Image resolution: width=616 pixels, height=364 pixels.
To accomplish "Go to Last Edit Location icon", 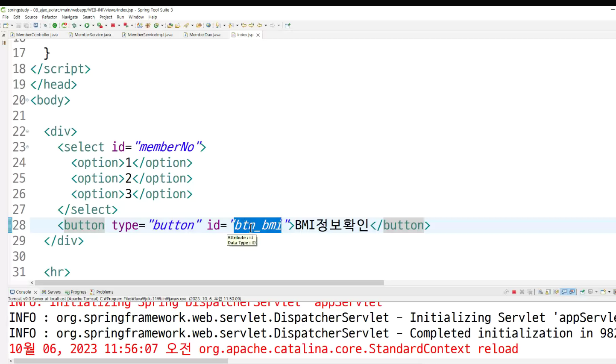I will tap(243, 26).
